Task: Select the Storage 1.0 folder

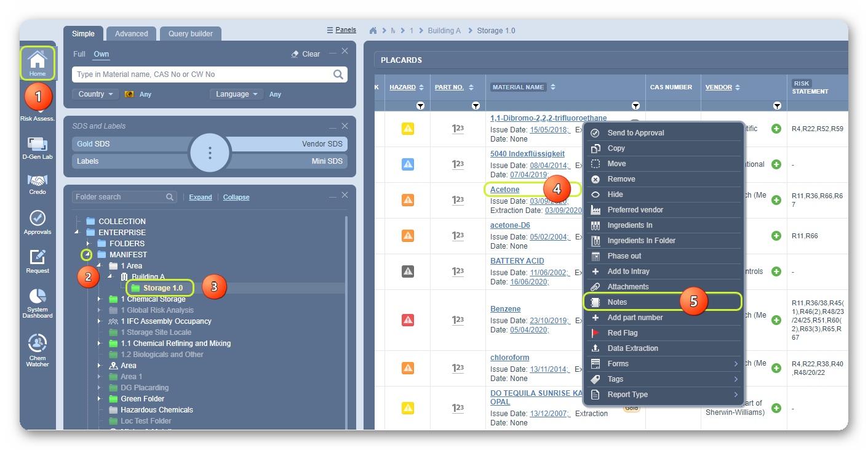Action: tap(163, 288)
